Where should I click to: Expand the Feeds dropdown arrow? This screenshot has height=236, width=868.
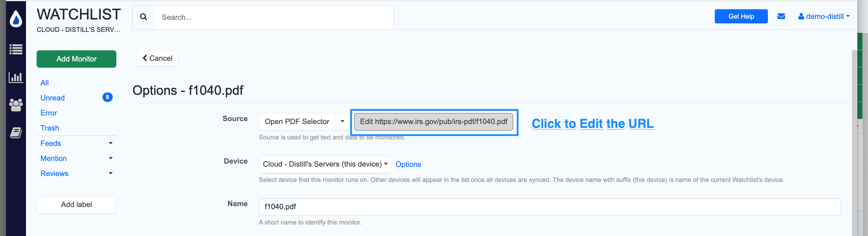click(x=110, y=143)
